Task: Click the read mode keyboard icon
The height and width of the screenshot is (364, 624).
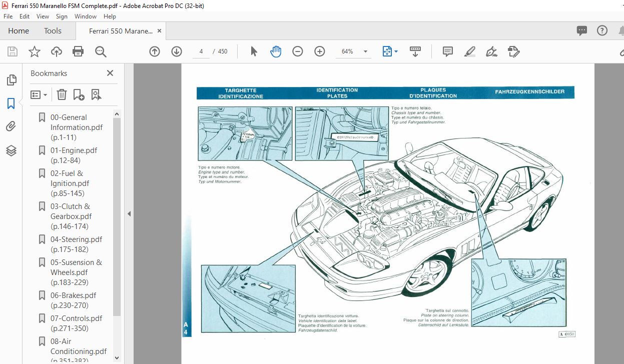Action: click(x=415, y=51)
